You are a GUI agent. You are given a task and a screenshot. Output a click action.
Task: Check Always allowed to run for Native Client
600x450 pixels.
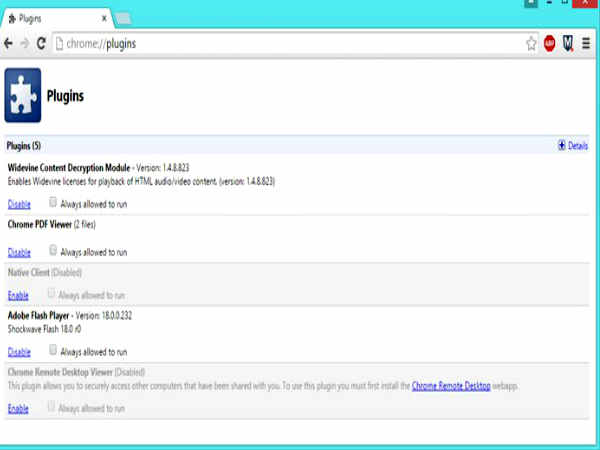(x=51, y=293)
